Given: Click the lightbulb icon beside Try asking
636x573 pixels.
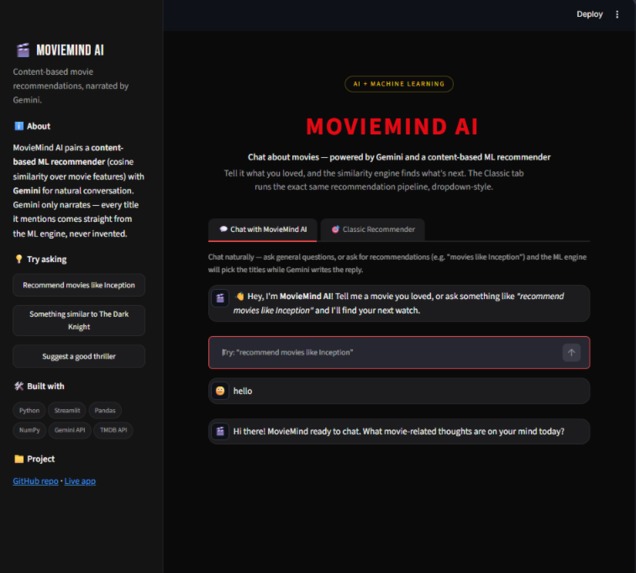Looking at the screenshot, I should click(19, 259).
